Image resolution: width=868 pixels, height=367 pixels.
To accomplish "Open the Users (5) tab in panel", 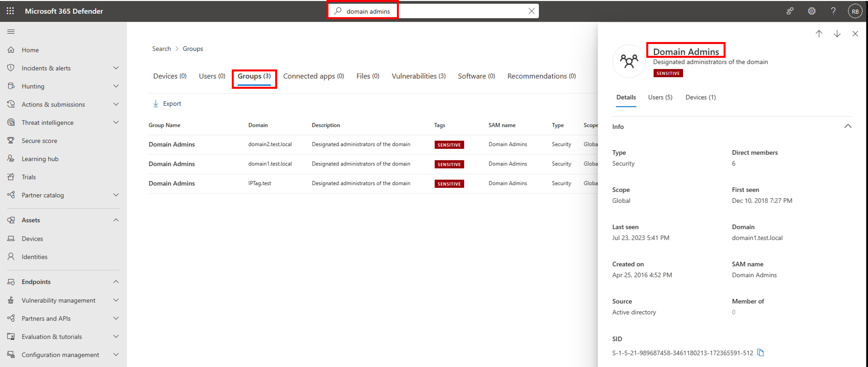I will click(x=660, y=97).
